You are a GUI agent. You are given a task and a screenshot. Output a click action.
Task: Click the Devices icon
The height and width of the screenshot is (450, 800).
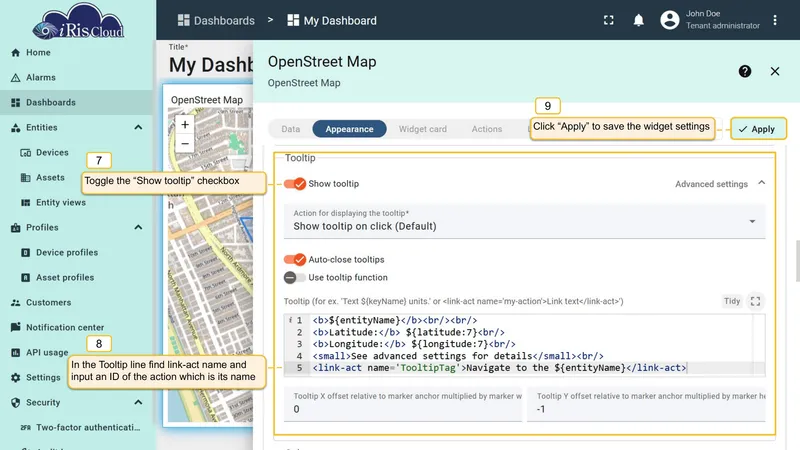click(26, 153)
